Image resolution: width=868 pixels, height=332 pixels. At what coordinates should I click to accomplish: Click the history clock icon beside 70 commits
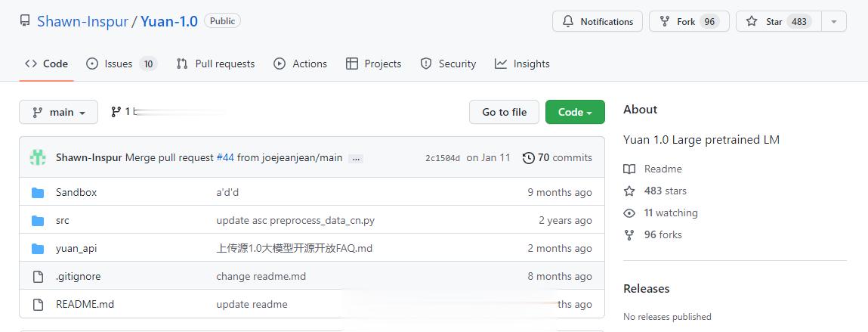[528, 158]
